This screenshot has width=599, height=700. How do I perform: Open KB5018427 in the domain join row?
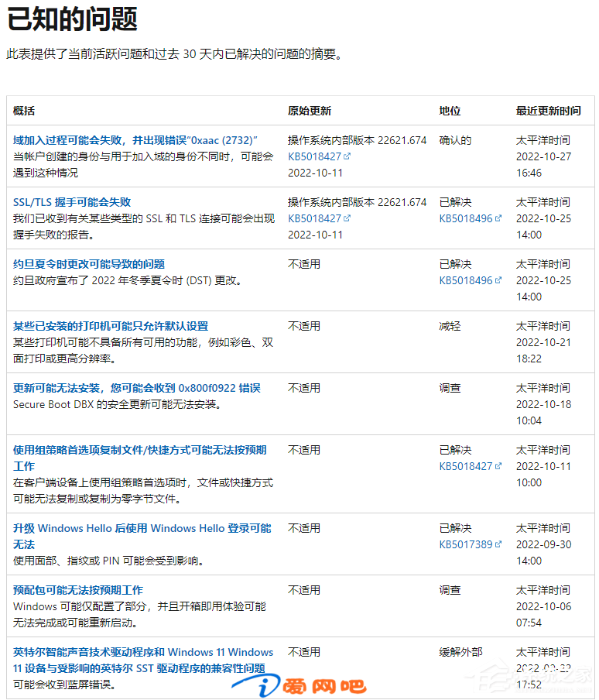(x=319, y=156)
